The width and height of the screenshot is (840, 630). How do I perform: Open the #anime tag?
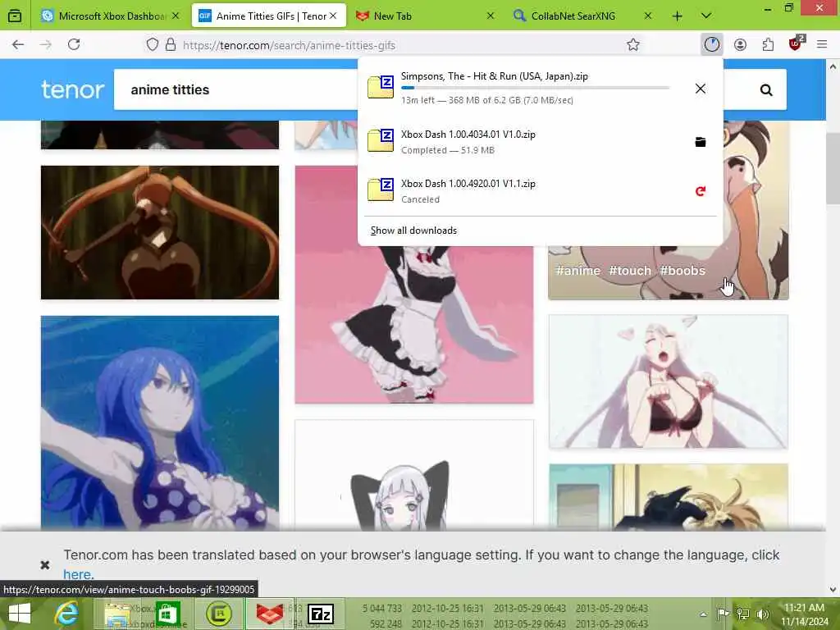[577, 271]
